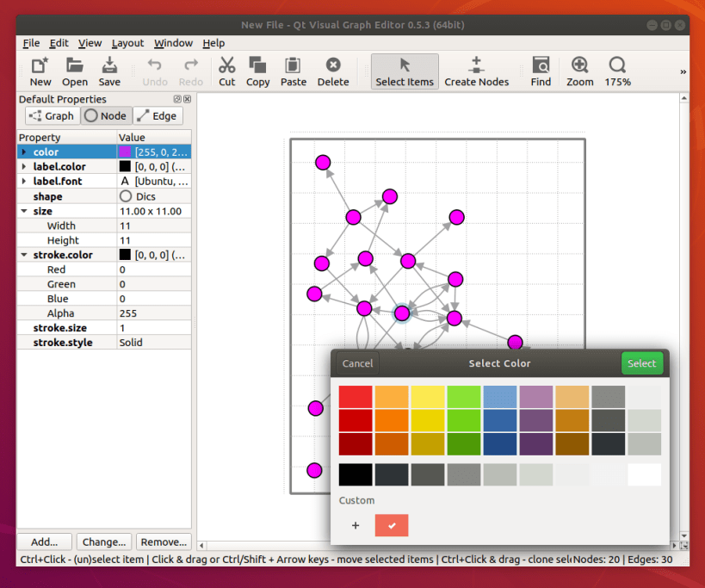Collapse the size property row
Screen dimensions: 705x588
pos(24,211)
